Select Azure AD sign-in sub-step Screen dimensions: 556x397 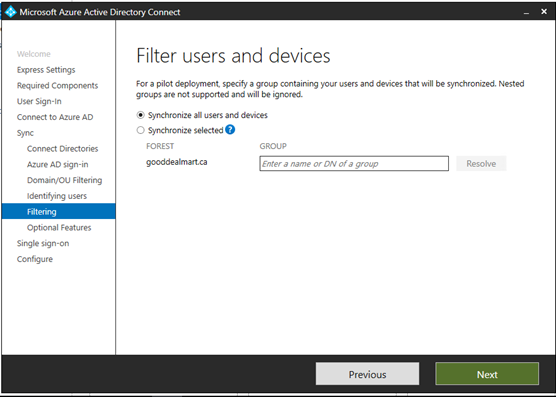pos(57,164)
